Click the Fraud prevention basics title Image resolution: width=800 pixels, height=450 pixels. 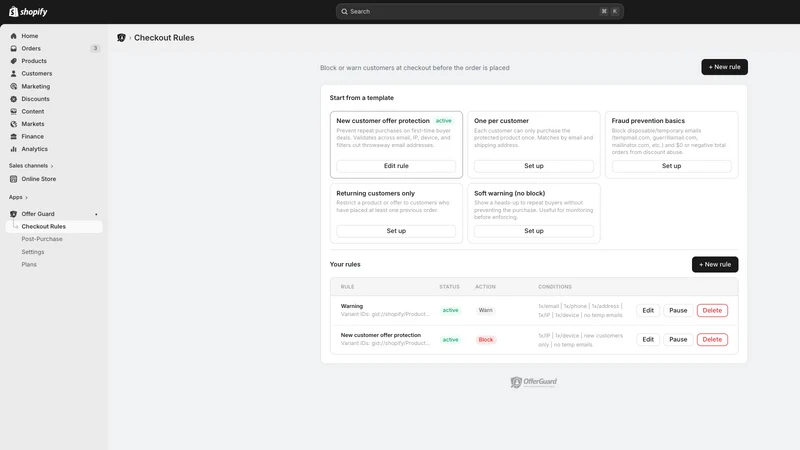[648, 121]
